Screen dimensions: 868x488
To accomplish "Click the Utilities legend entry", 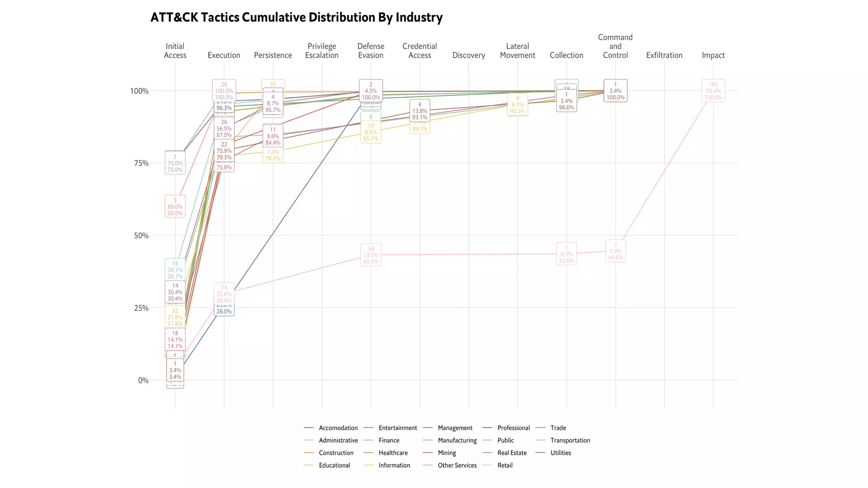I will click(x=560, y=453).
